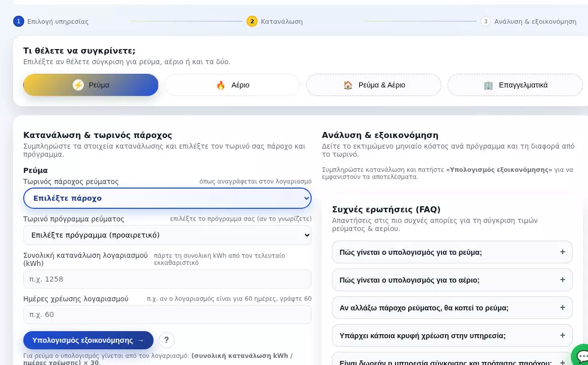Click the 'Συχνές ερωτήσεις (FAQ)' heading
Image resolution: width=588 pixels, height=365 pixels.
[x=386, y=209]
